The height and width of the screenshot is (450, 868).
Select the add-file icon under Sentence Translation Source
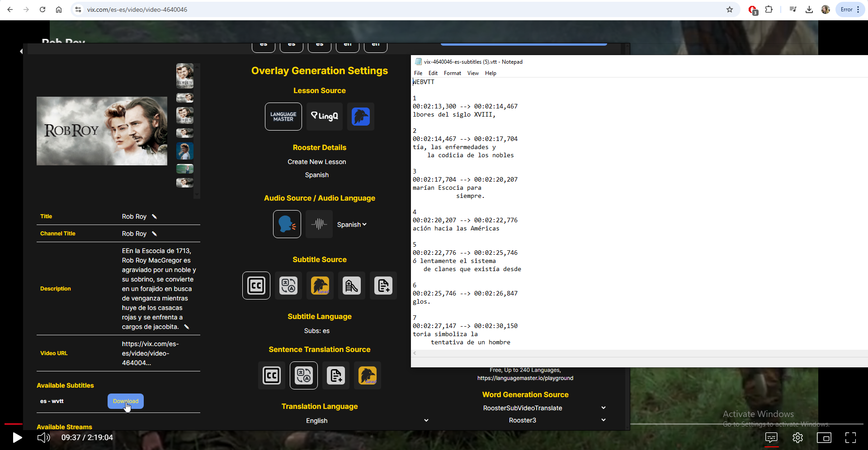coord(335,375)
